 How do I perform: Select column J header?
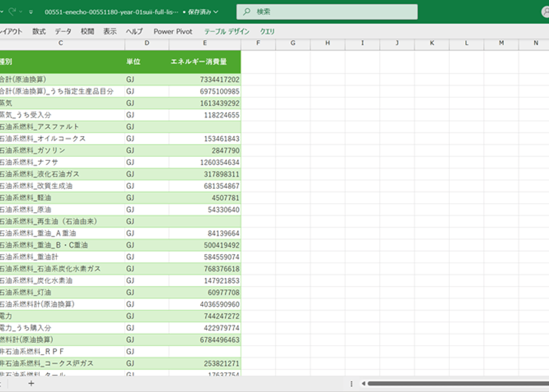pyautogui.click(x=397, y=43)
